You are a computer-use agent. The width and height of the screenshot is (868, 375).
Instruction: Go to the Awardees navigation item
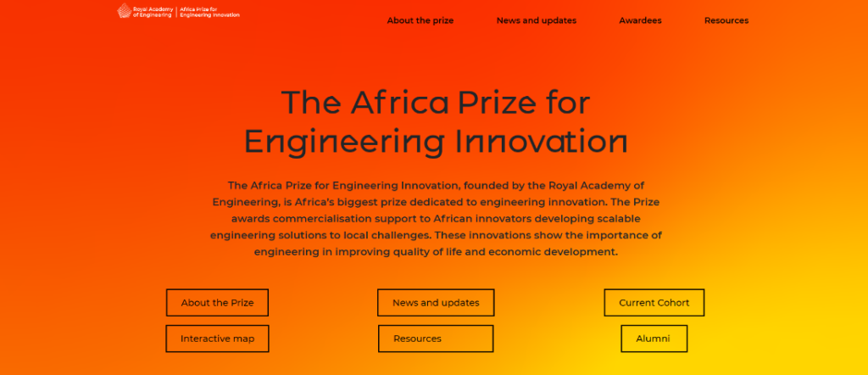[640, 20]
